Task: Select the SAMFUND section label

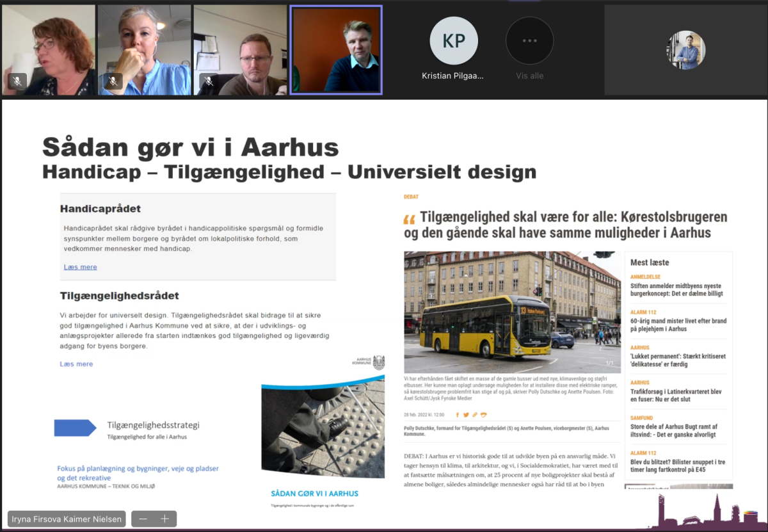Action: click(x=643, y=419)
